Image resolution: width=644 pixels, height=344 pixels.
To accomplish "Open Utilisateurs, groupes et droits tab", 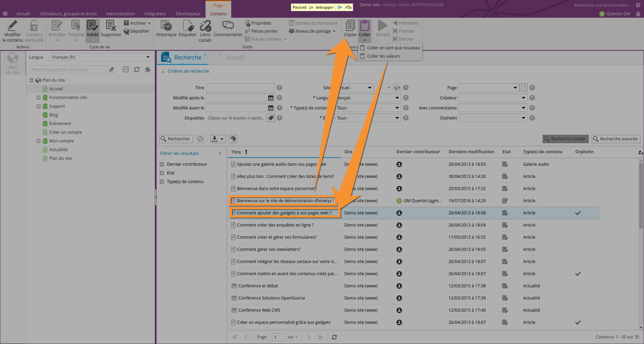I will pyautogui.click(x=68, y=14).
